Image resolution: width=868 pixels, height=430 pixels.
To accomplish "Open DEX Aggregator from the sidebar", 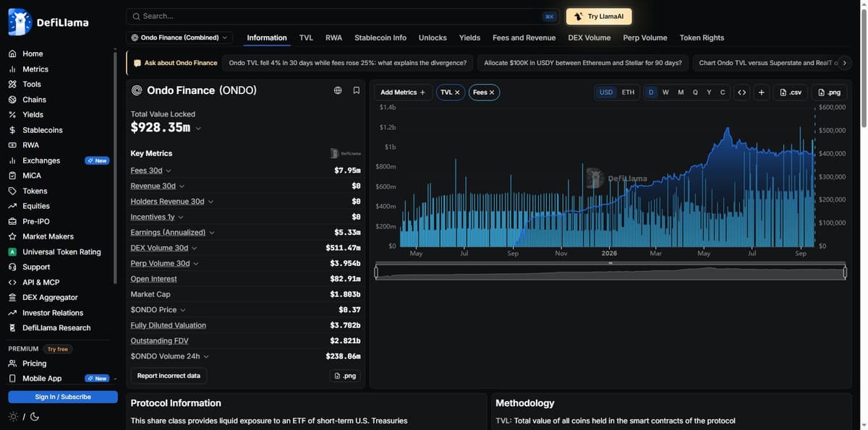I will click(50, 298).
